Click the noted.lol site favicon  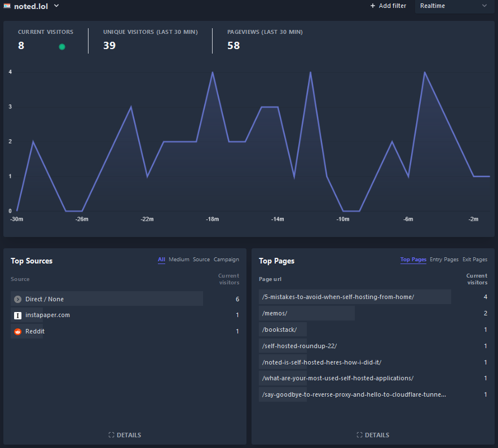[7, 6]
